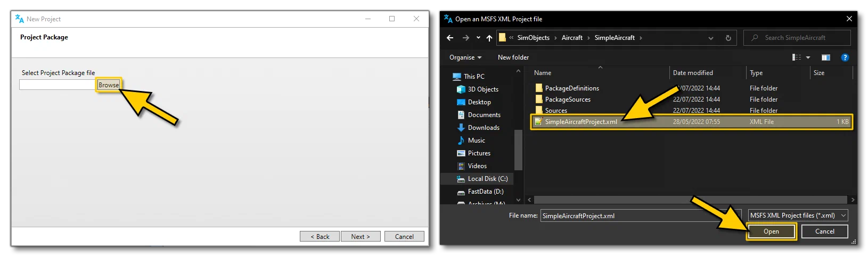This screenshot has width=868, height=257.
Task: Click Next in the New Project window
Action: 361,236
